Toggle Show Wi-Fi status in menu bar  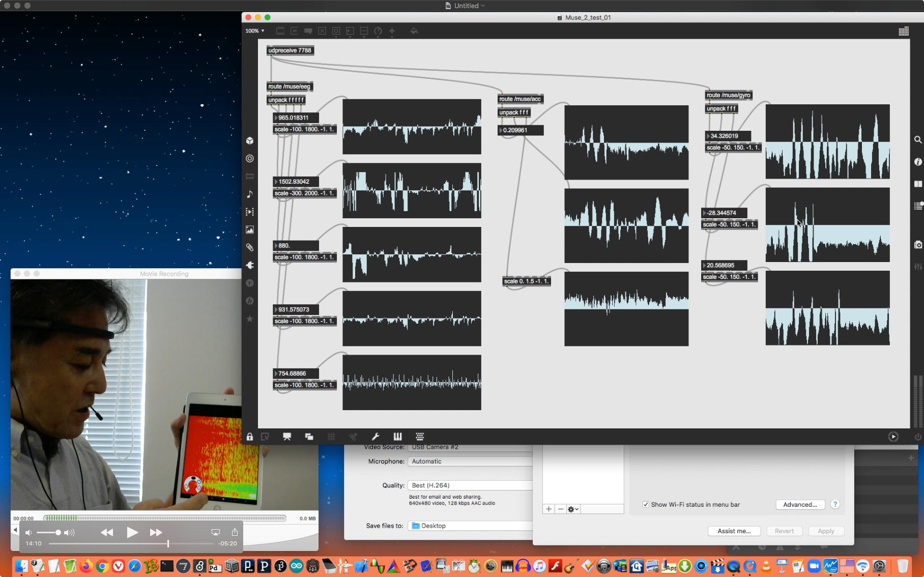[646, 505]
